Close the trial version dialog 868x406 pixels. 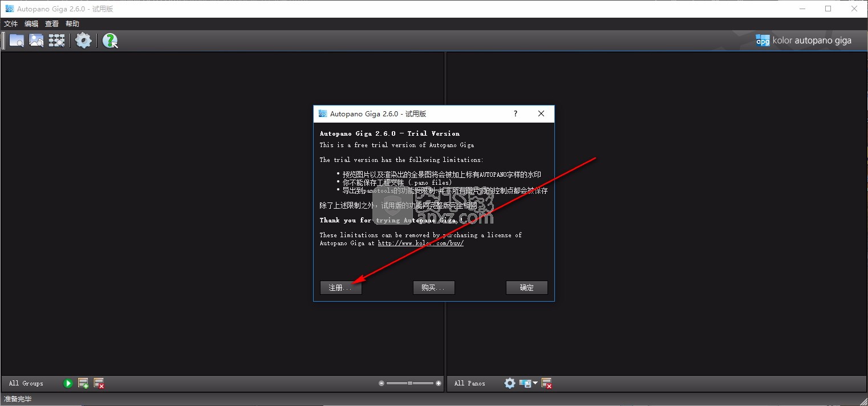(541, 113)
